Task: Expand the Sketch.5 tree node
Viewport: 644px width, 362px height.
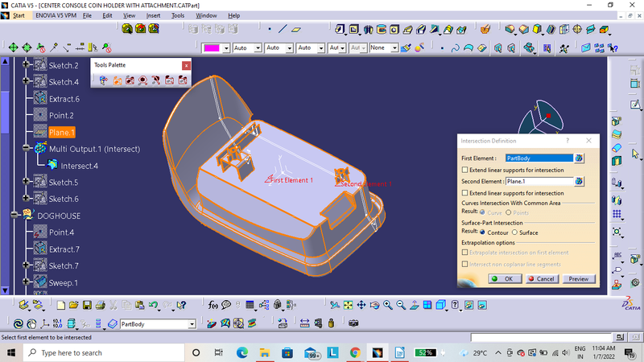Action: pos(26,181)
